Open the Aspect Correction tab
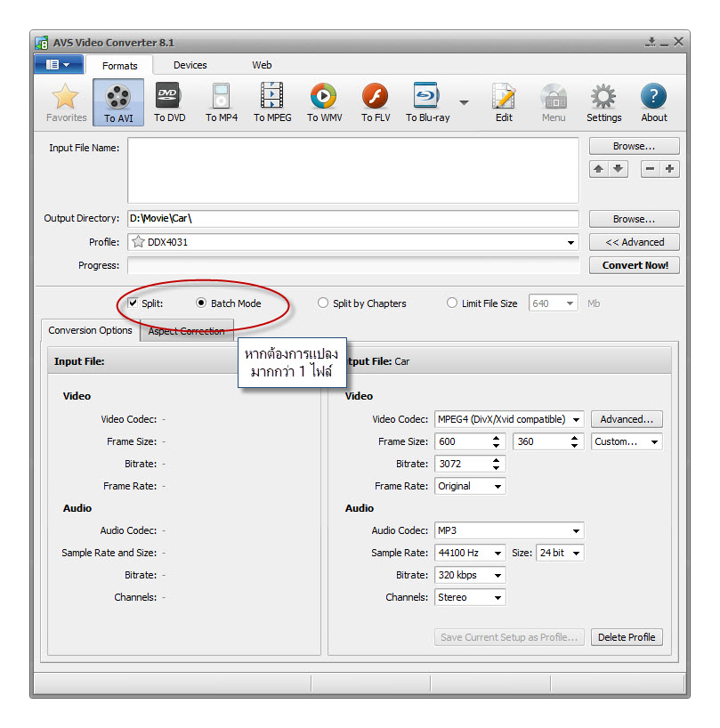This screenshot has height=728, width=720. pos(187,331)
